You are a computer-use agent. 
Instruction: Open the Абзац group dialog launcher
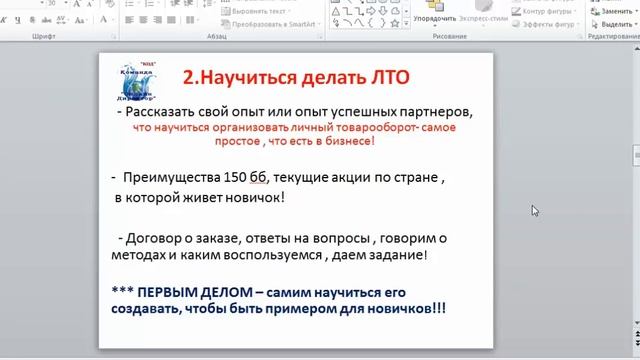click(x=320, y=37)
